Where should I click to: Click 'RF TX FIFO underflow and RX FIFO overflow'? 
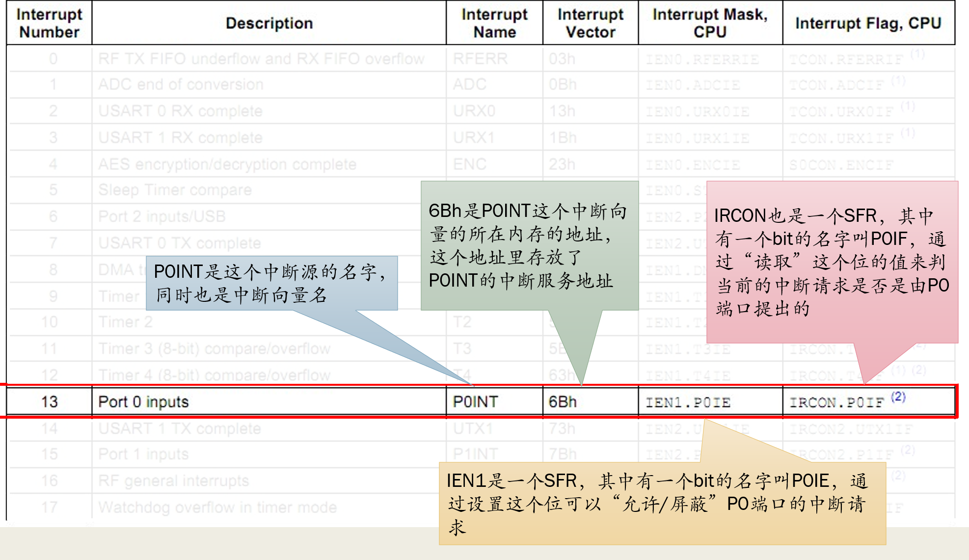point(261,59)
